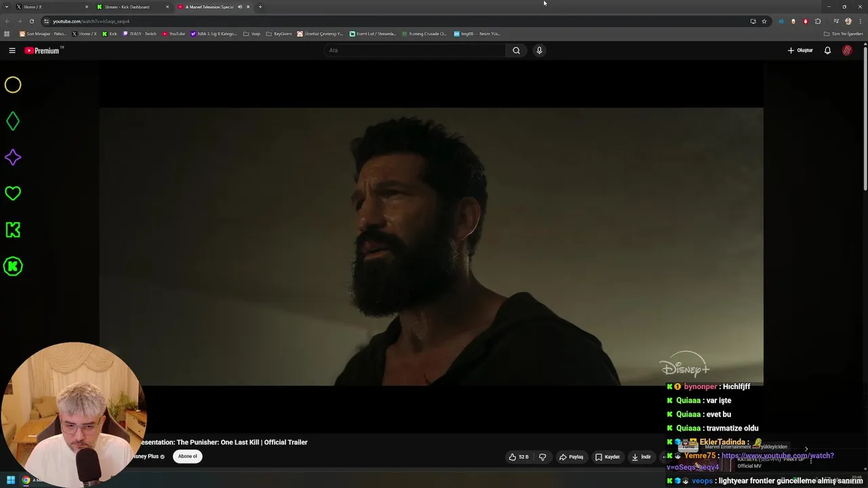Viewport: 868px width, 488px height.
Task: Open a new browser tab with plus
Action: pyautogui.click(x=260, y=7)
